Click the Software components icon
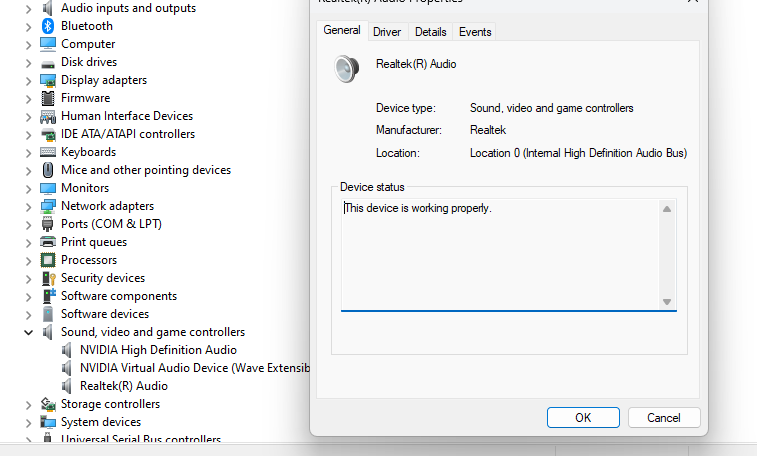 [49, 296]
